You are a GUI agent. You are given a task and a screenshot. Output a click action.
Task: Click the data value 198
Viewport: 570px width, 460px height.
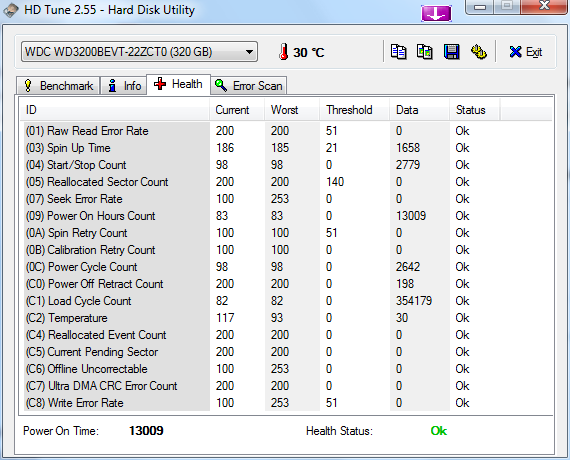pyautogui.click(x=405, y=284)
